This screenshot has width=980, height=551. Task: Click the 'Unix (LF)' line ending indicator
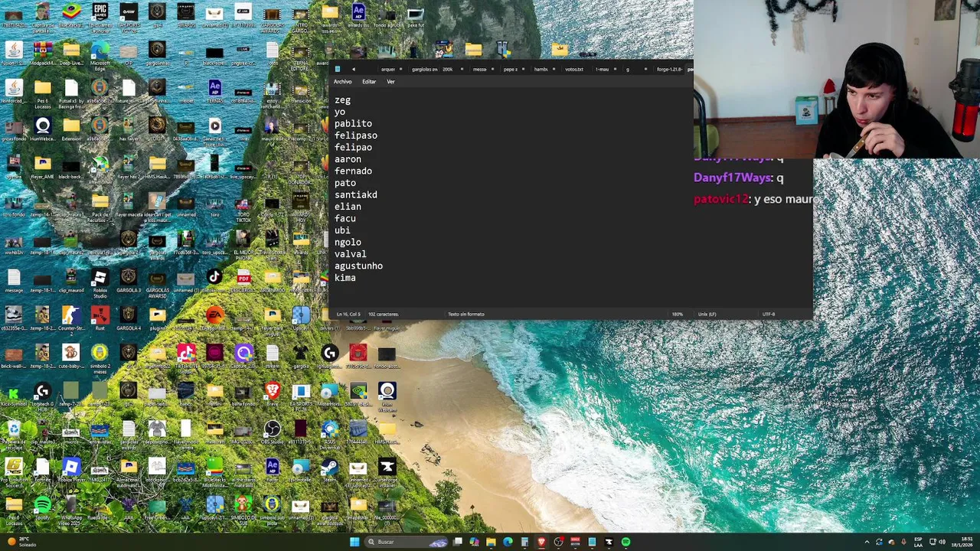pyautogui.click(x=707, y=314)
